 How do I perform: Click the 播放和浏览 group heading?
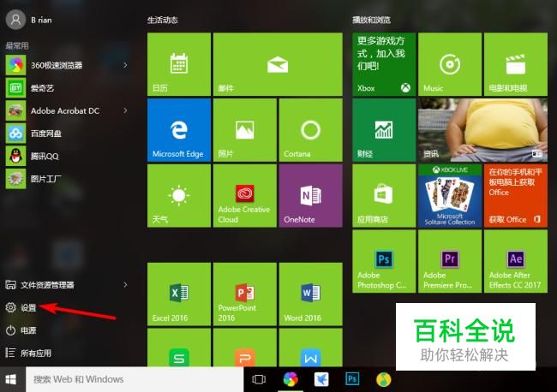[371, 20]
